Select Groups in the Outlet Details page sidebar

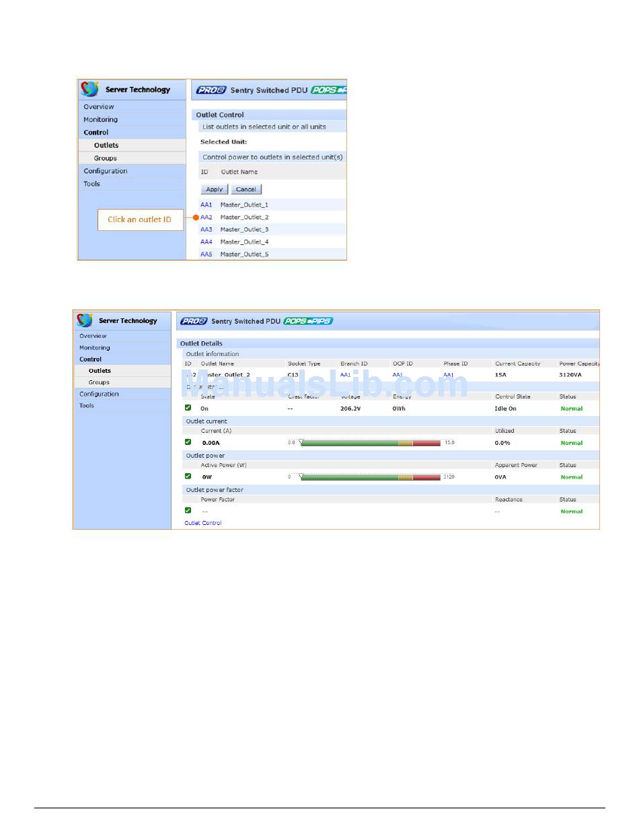point(99,382)
